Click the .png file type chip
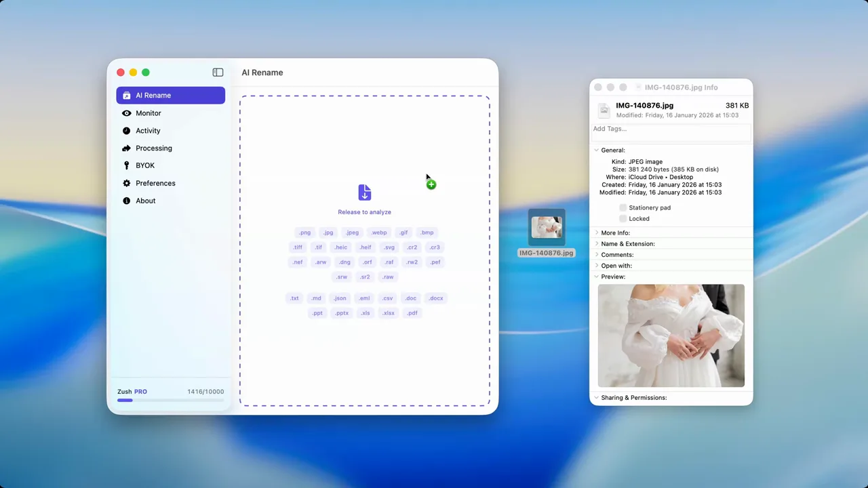 (305, 232)
